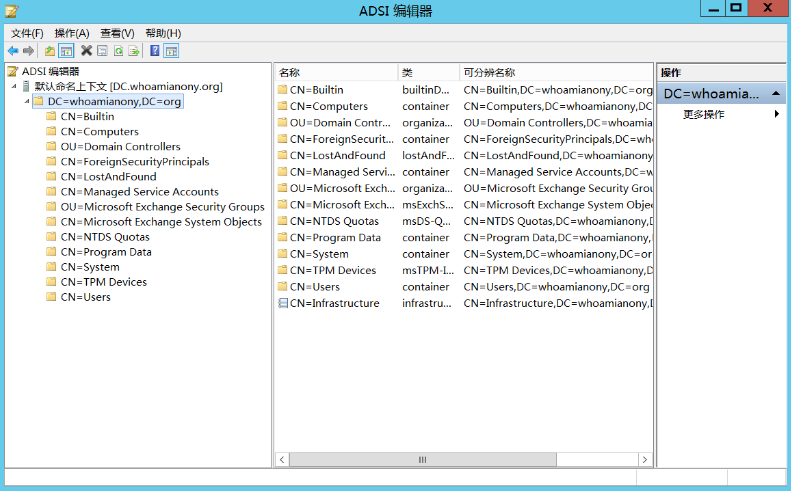Click the Refresh toolbar icon

[118, 50]
